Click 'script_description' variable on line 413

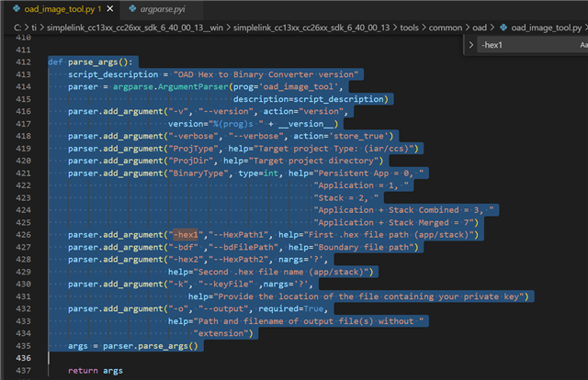[x=113, y=74]
